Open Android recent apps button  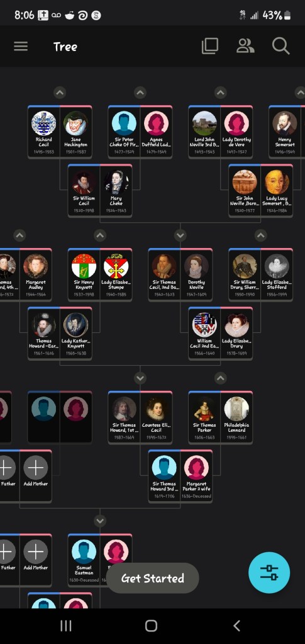[65, 626]
